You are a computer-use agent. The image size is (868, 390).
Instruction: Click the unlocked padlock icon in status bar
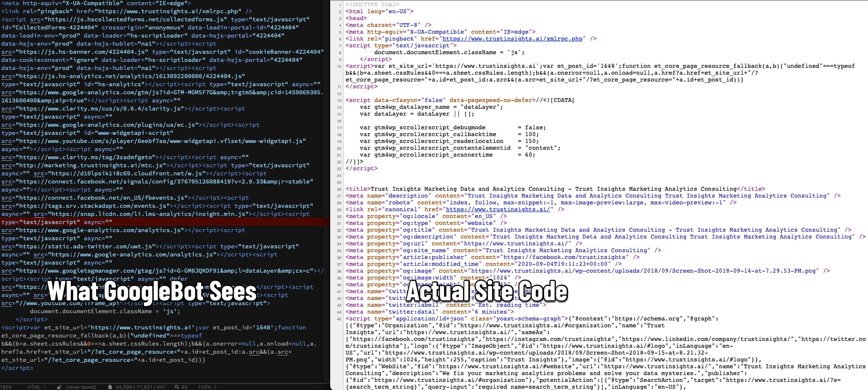[59, 387]
